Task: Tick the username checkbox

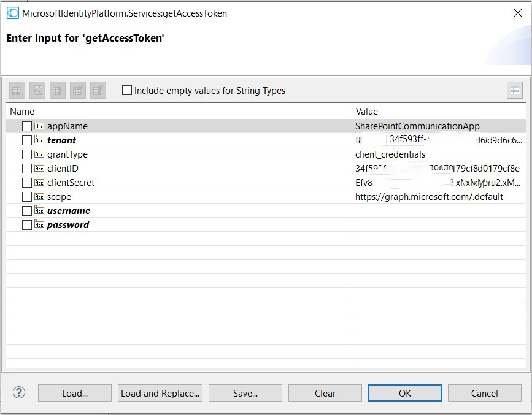Action: (x=27, y=210)
